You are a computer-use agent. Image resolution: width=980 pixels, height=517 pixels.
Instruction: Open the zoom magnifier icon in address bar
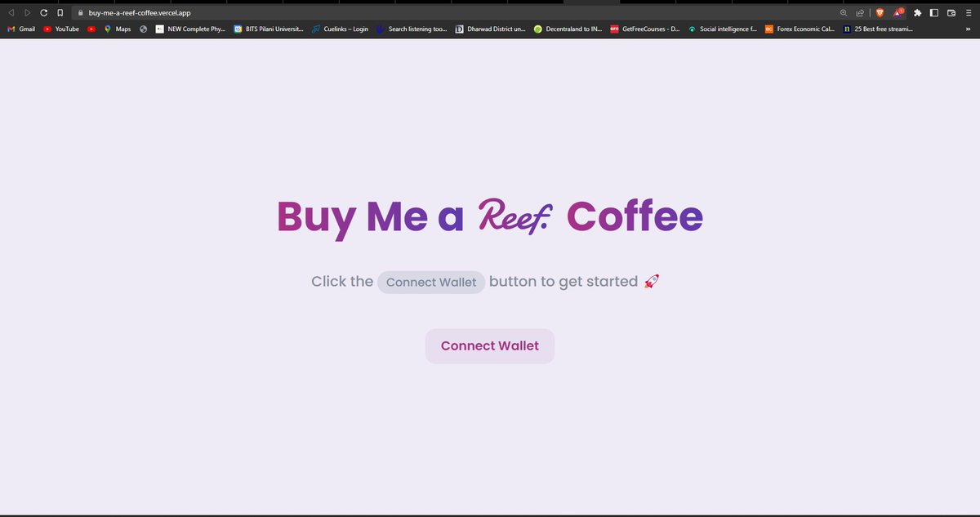[844, 13]
